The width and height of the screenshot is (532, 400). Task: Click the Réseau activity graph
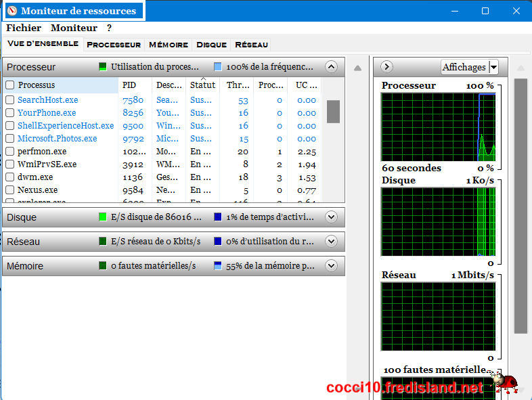click(x=438, y=317)
